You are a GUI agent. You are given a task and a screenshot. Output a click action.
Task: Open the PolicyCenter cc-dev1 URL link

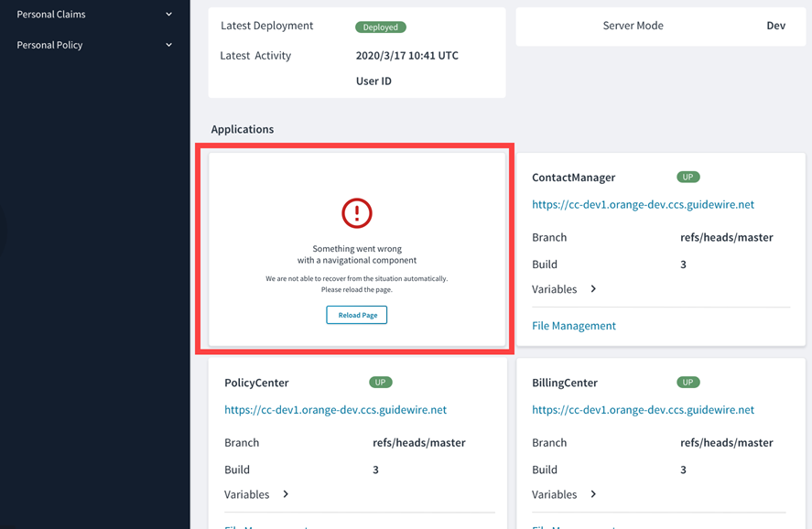[336, 409]
